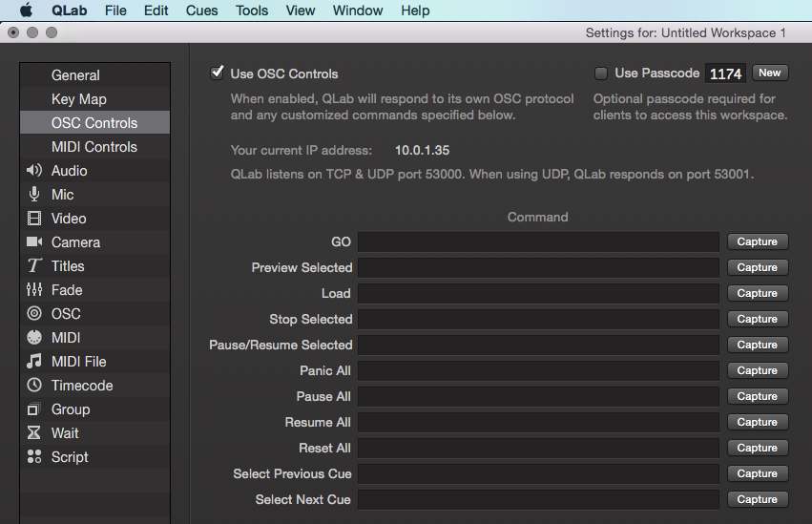812x524 pixels.
Task: Click the Audio speaker icon in sidebar
Action: pyautogui.click(x=34, y=170)
